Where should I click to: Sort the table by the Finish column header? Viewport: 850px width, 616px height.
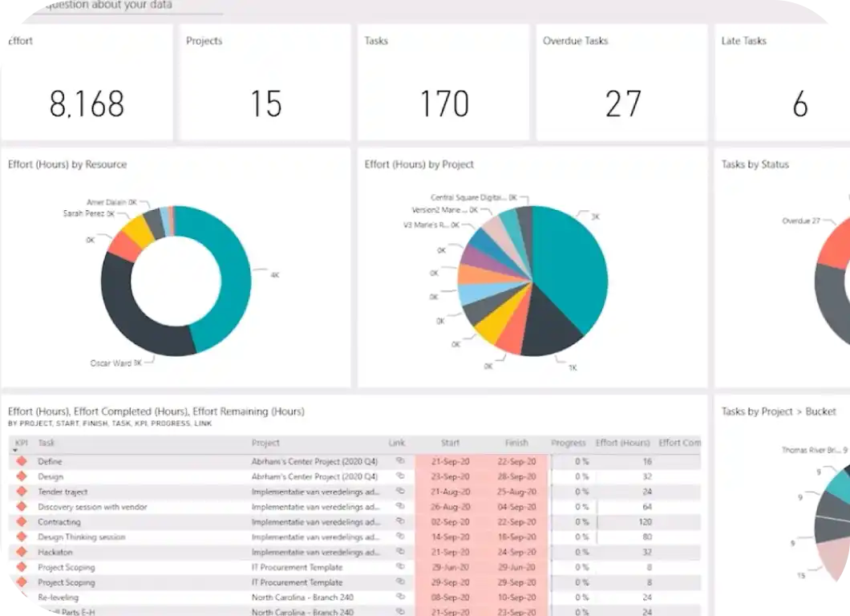(516, 442)
